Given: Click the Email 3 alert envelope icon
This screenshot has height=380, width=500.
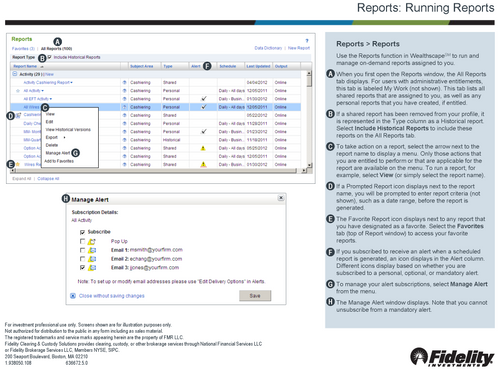Looking at the screenshot, I should click(92, 268).
